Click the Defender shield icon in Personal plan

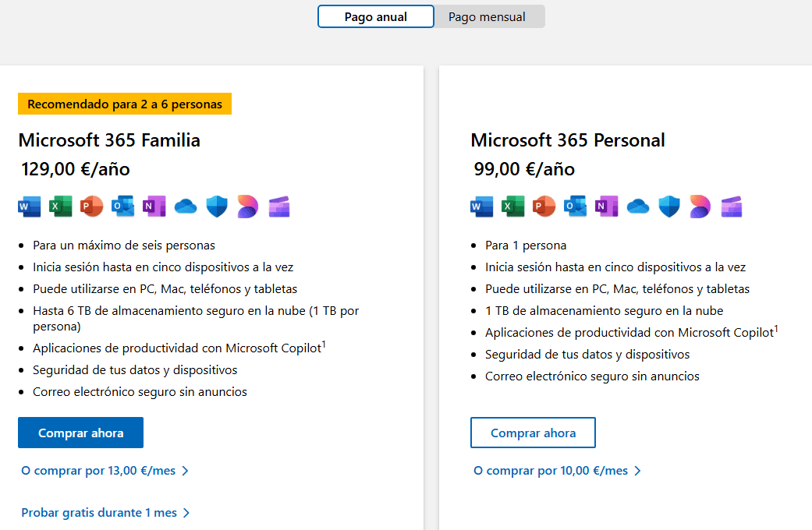click(x=669, y=207)
